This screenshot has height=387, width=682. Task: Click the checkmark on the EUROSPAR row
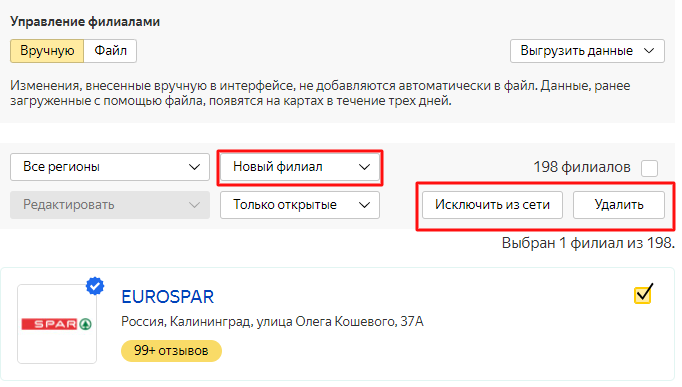(644, 294)
